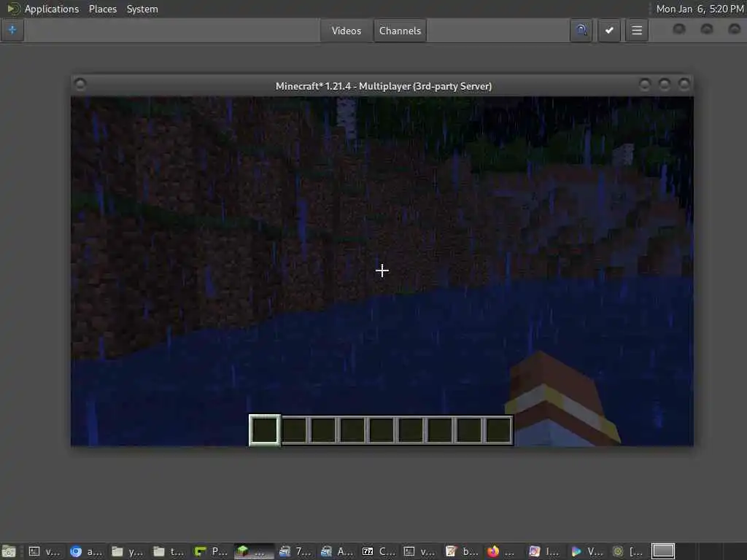Screen dimensions: 747x560
Task: Select the fifth hotbar slot
Action: tap(382, 430)
